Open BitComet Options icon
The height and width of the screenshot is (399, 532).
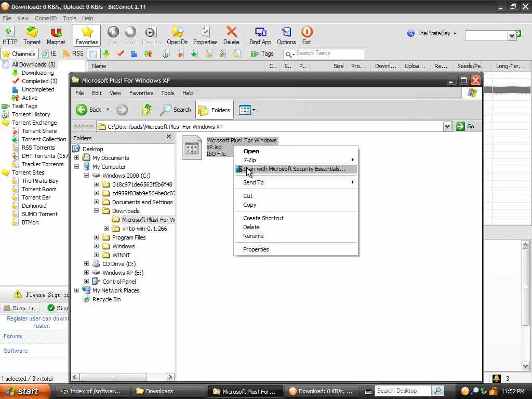point(286,35)
